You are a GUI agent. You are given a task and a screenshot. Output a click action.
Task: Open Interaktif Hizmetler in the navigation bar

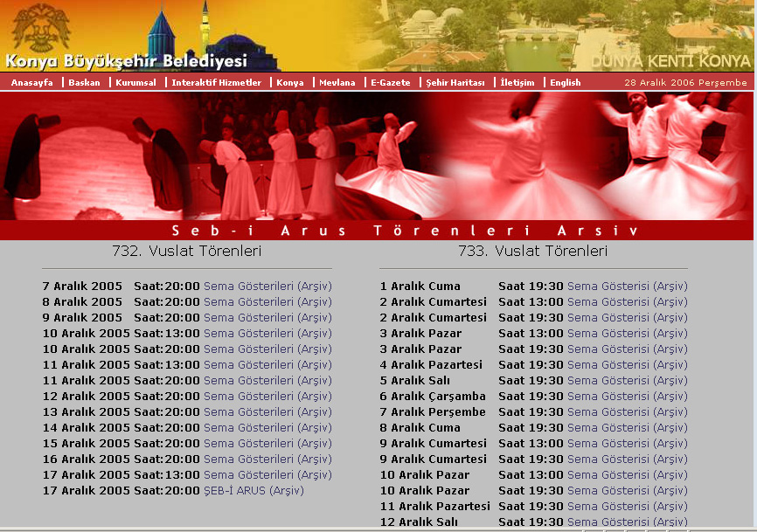click(x=216, y=82)
